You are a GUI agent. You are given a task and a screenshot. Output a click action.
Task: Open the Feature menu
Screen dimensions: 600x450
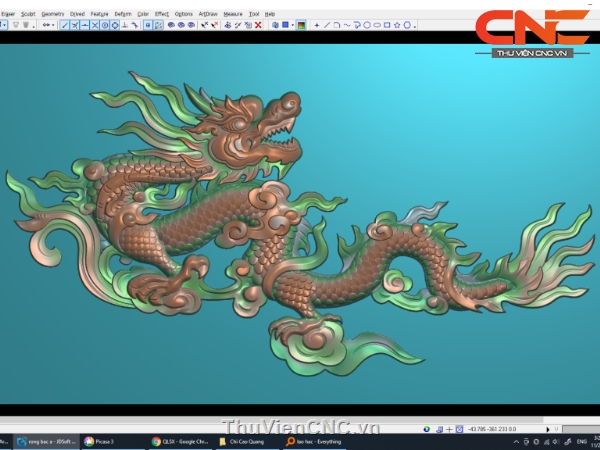pos(99,14)
